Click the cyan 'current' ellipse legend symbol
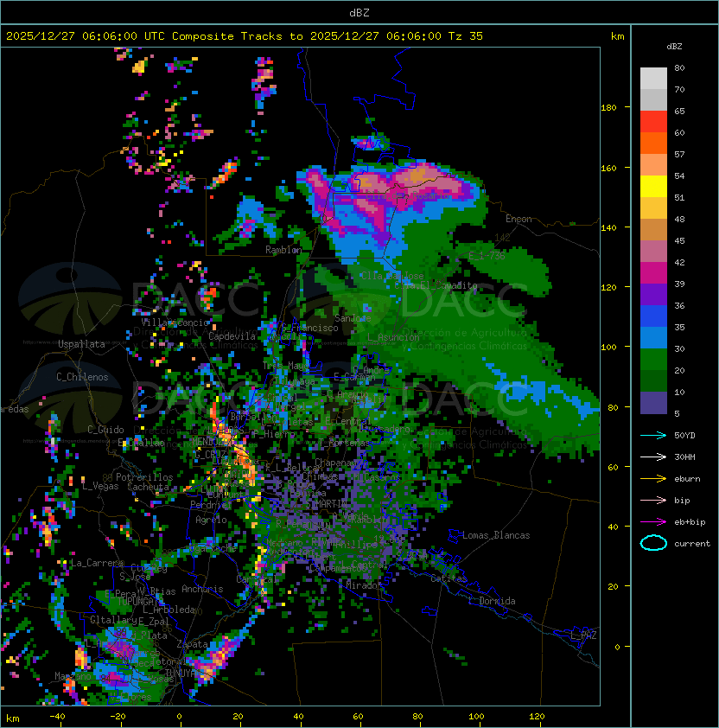This screenshot has height=728, width=719. (x=653, y=543)
